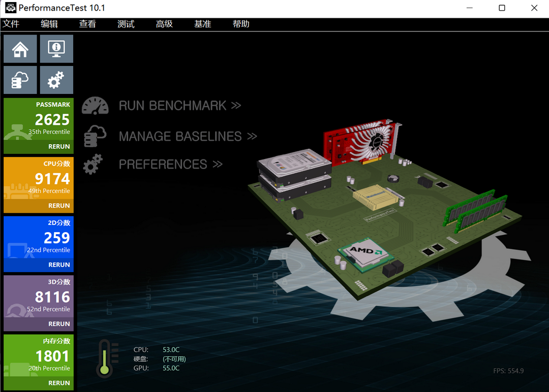
Task: Click PREFERENCES link
Action: pyautogui.click(x=171, y=165)
